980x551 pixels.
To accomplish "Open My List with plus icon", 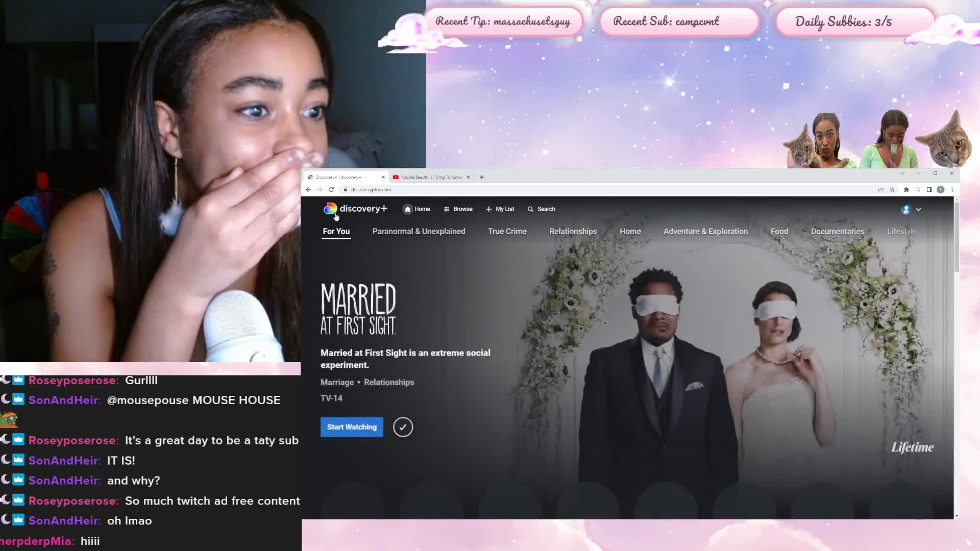I will pyautogui.click(x=500, y=209).
